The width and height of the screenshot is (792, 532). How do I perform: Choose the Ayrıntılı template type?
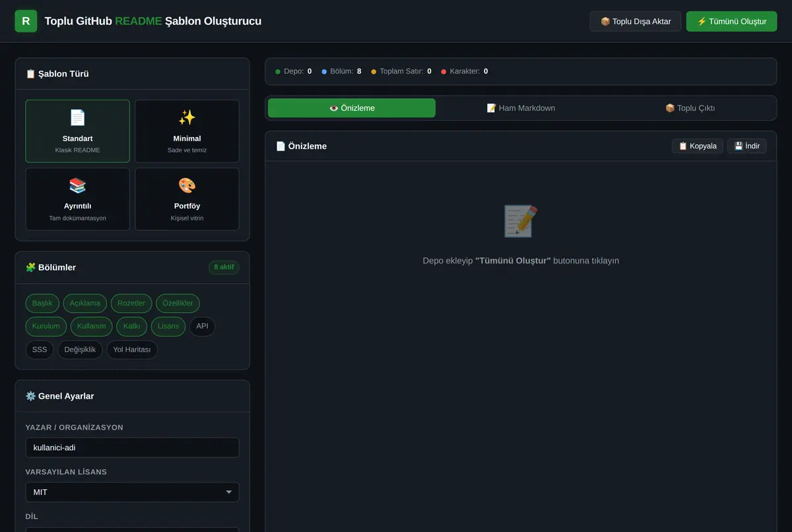coord(78,199)
